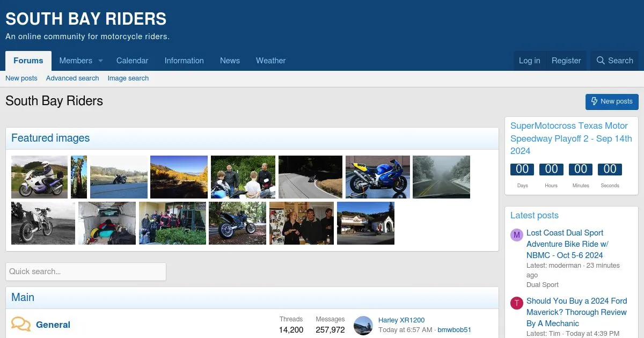Open foggy road featured image

point(441,177)
